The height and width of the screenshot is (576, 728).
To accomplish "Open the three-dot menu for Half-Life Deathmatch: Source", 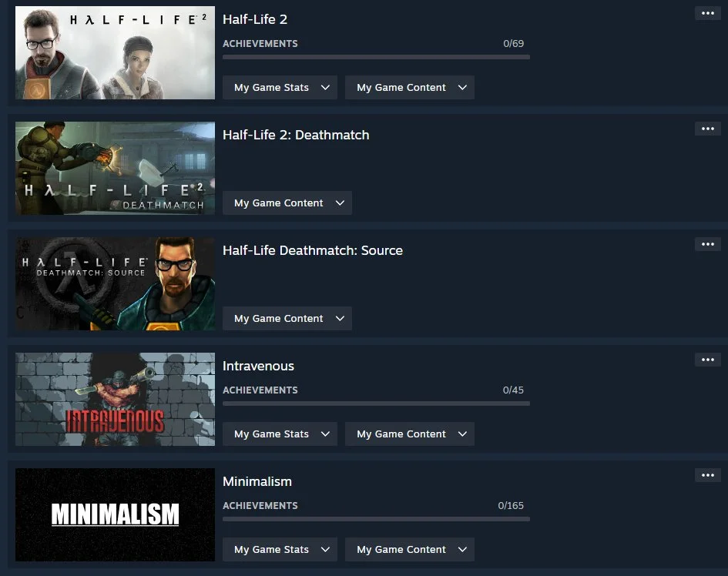I will pyautogui.click(x=707, y=245).
